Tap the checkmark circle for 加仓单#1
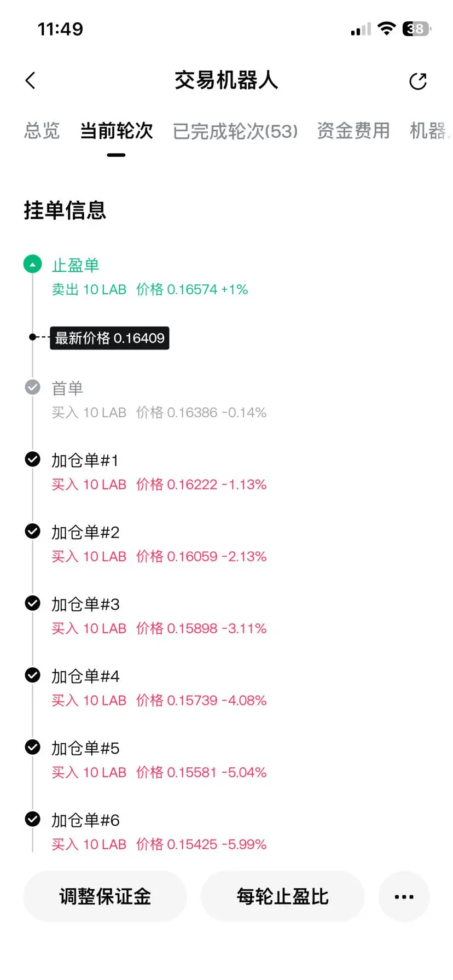This screenshot has height=980, width=453. click(33, 459)
